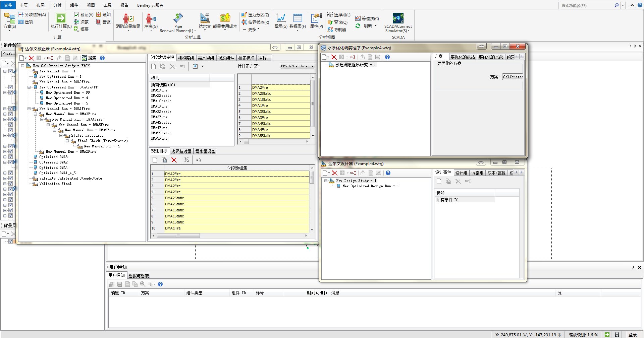Viewport: 644px width, 338px height.
Task: Select 新建调度程序研究 - 1 tree item
Action: [356, 65]
